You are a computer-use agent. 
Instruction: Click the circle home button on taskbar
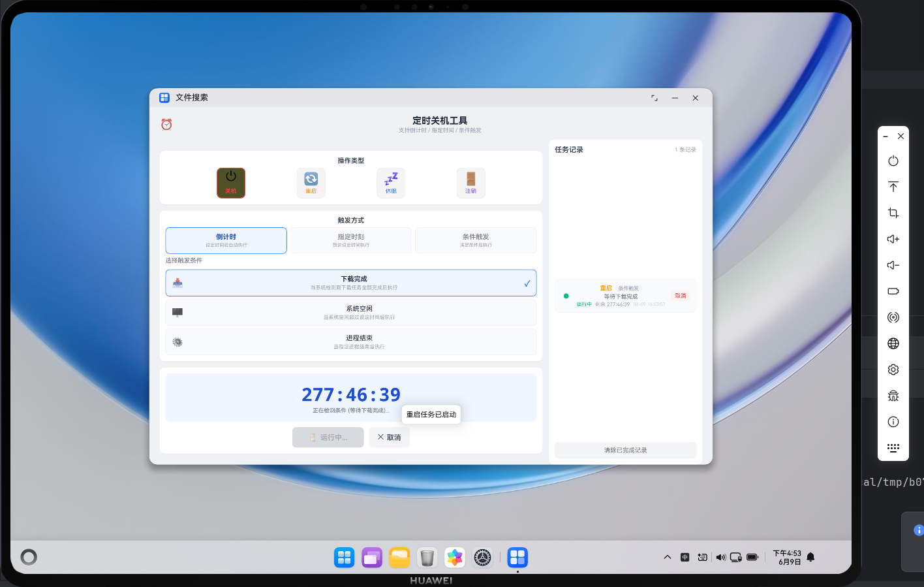[x=29, y=557]
